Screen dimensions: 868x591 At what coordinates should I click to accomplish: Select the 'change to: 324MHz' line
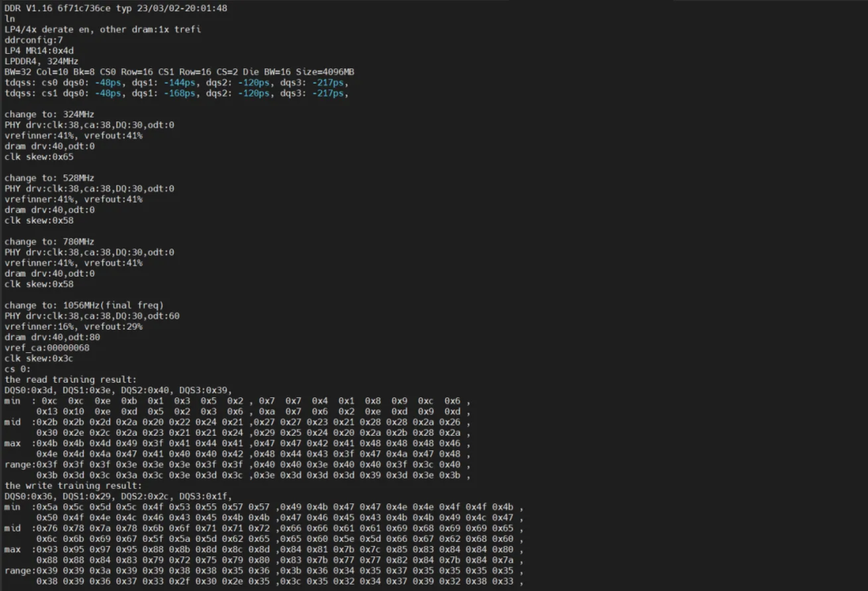[x=49, y=114]
